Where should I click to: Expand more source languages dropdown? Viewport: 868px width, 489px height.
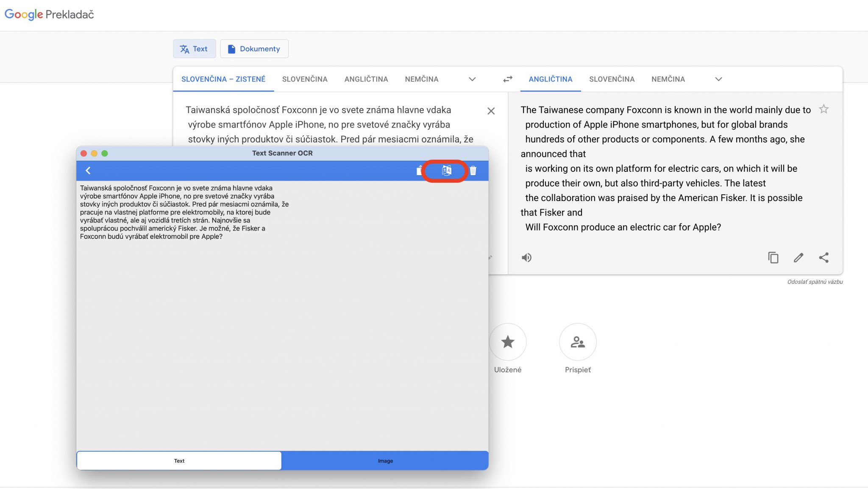point(472,79)
